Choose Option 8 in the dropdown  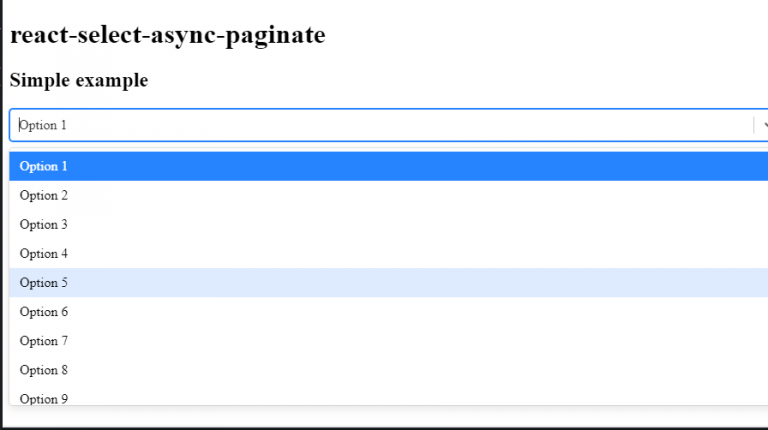[388, 370]
